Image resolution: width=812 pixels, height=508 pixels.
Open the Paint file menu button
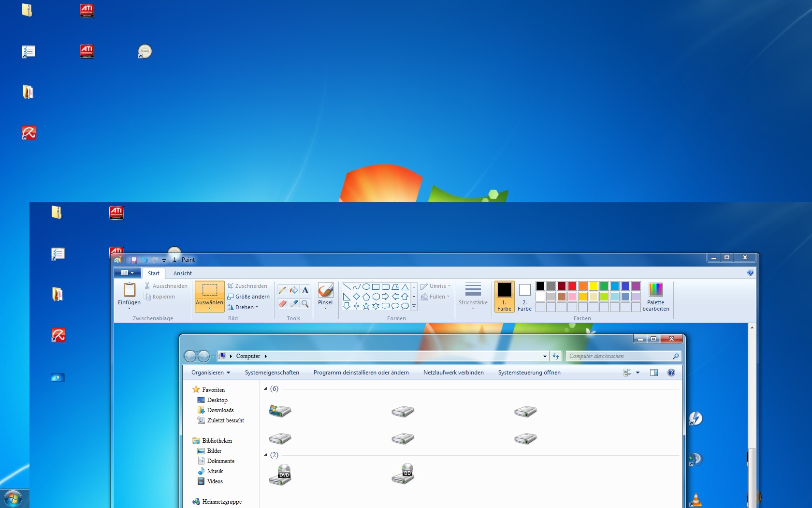point(128,273)
